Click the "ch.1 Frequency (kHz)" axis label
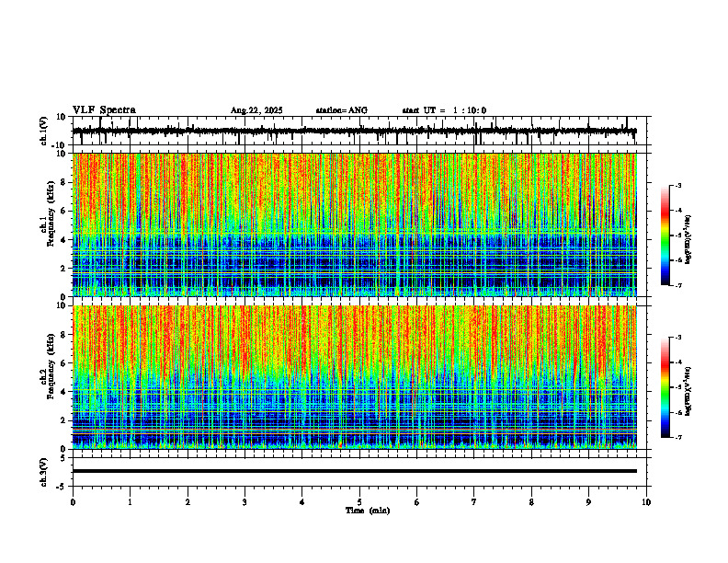 [49, 213]
